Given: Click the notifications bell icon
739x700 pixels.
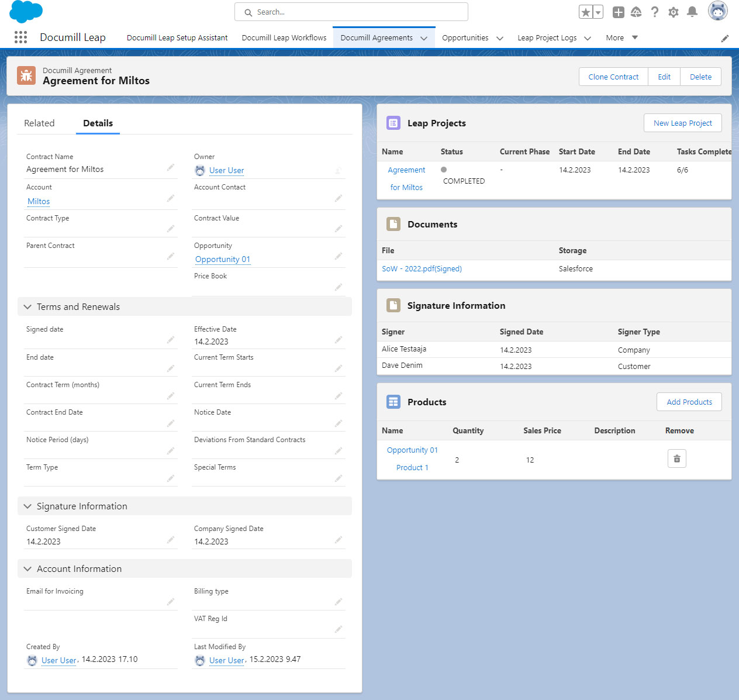Looking at the screenshot, I should point(692,12).
